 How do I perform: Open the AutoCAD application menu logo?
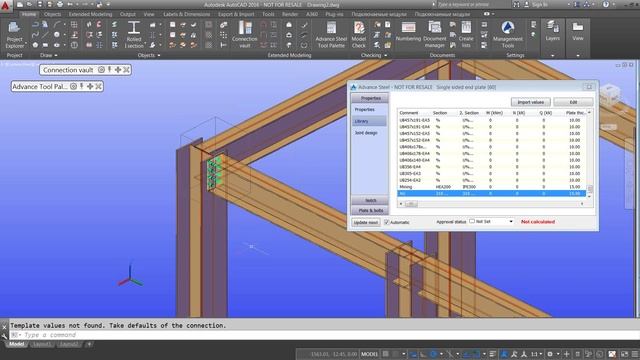5,5
